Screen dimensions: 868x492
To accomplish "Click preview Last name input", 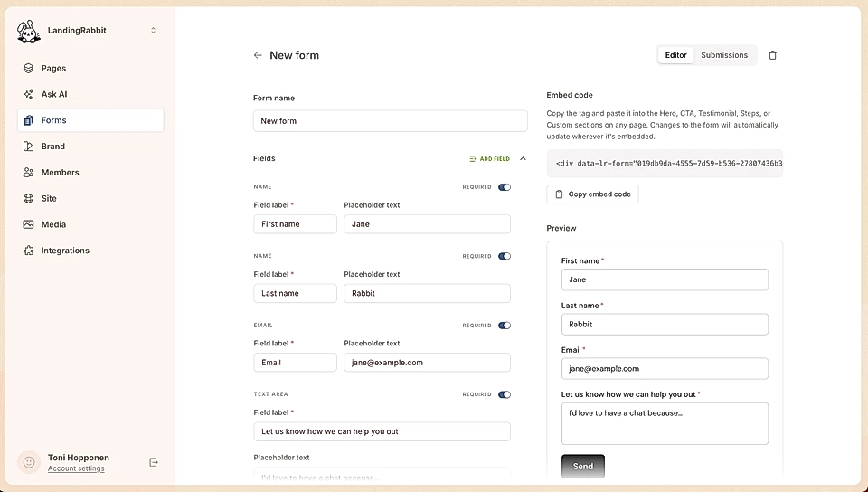I will (x=665, y=325).
